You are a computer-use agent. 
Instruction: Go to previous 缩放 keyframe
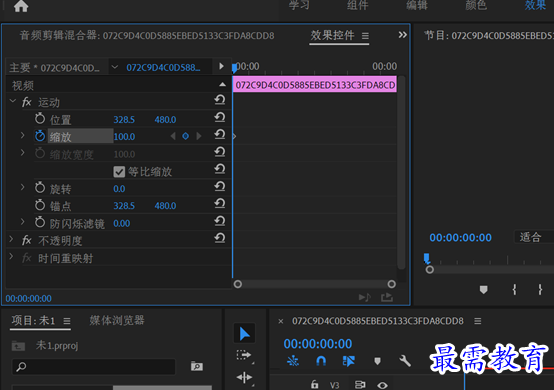[x=173, y=136]
